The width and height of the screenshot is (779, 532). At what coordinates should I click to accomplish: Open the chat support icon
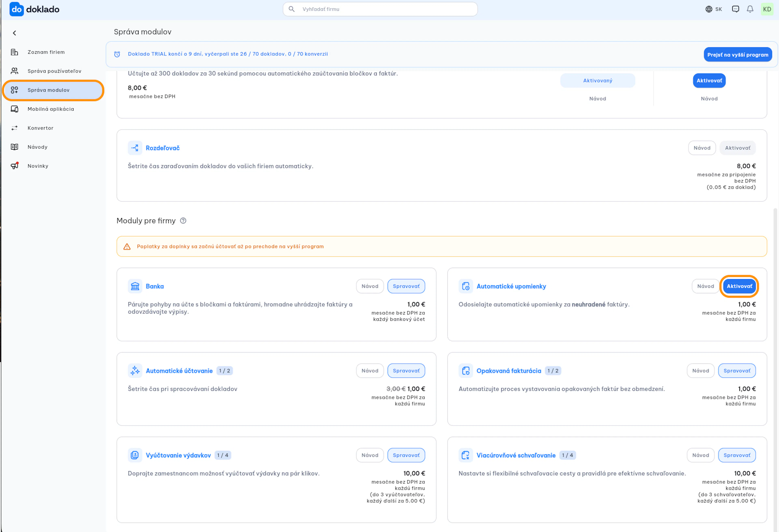pyautogui.click(x=735, y=9)
